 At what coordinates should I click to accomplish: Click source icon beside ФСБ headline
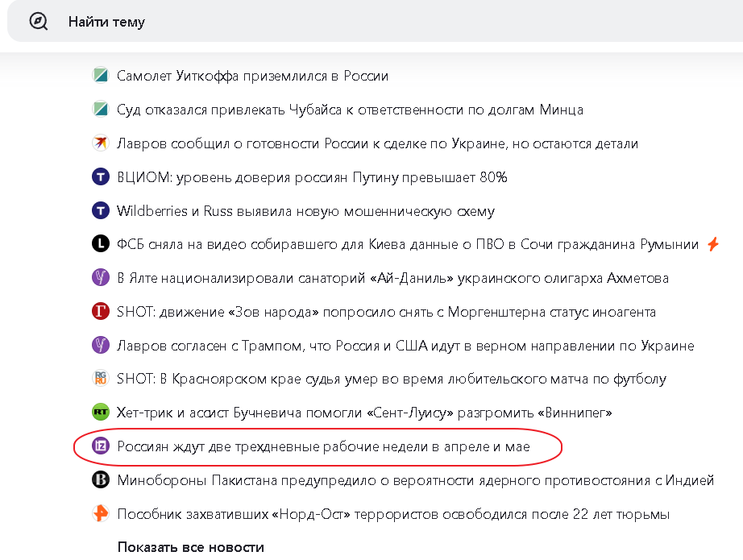100,244
